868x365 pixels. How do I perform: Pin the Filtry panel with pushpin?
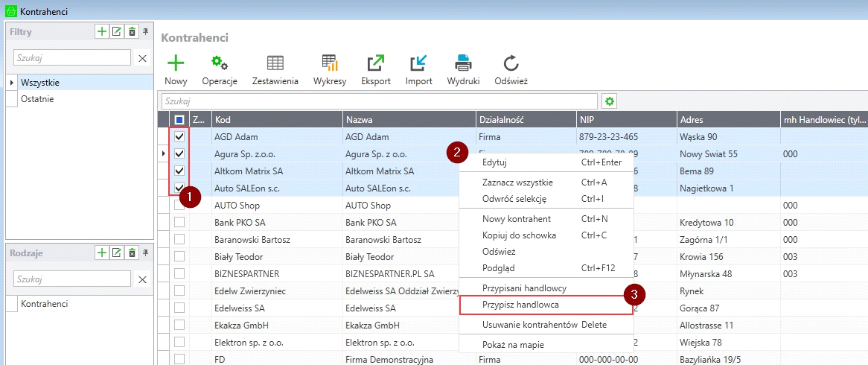tap(145, 31)
